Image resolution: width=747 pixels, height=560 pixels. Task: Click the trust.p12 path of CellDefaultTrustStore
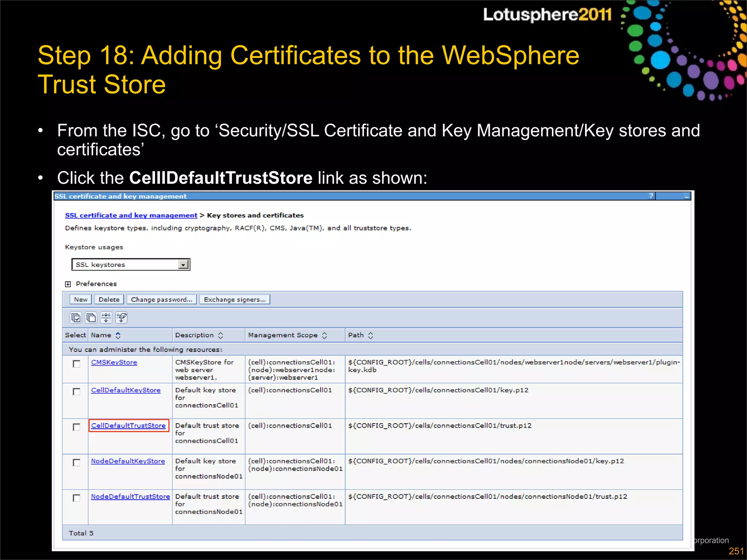click(x=440, y=425)
